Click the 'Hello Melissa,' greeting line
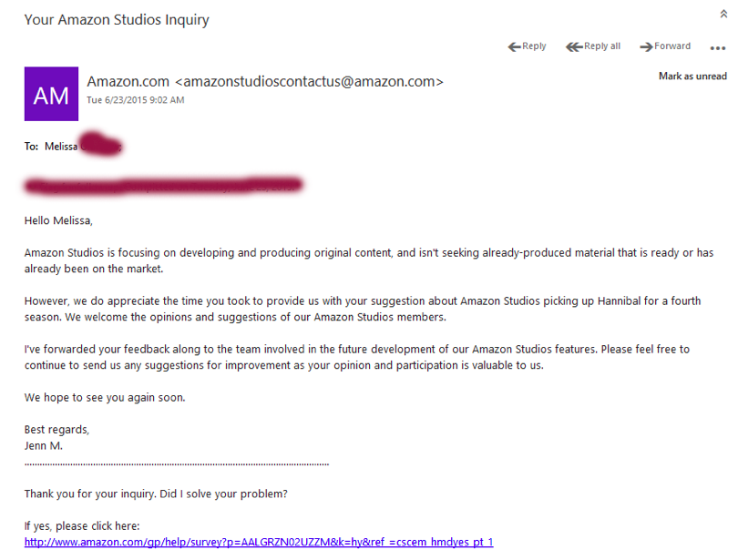This screenshot has width=738, height=560. point(58,220)
